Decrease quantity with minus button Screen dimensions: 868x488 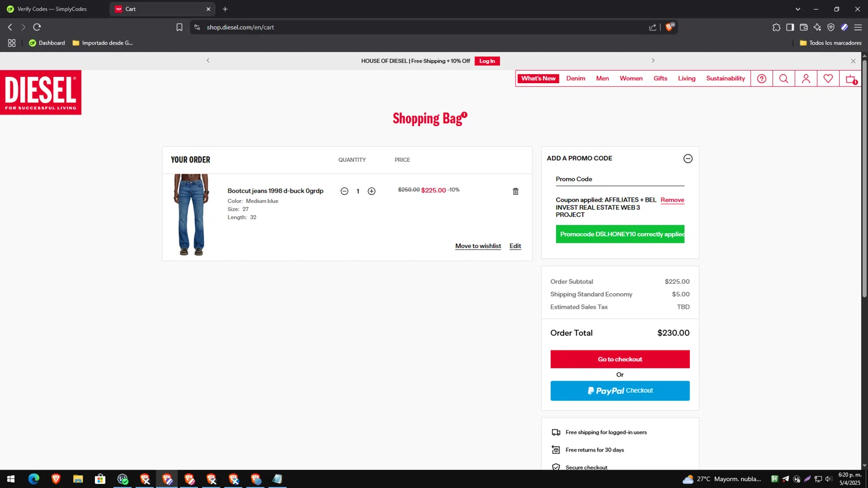point(344,191)
